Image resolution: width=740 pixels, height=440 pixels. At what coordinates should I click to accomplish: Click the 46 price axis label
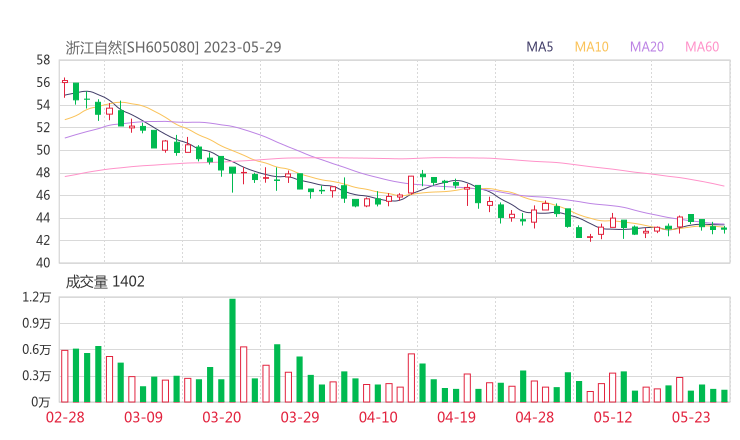click(x=43, y=195)
